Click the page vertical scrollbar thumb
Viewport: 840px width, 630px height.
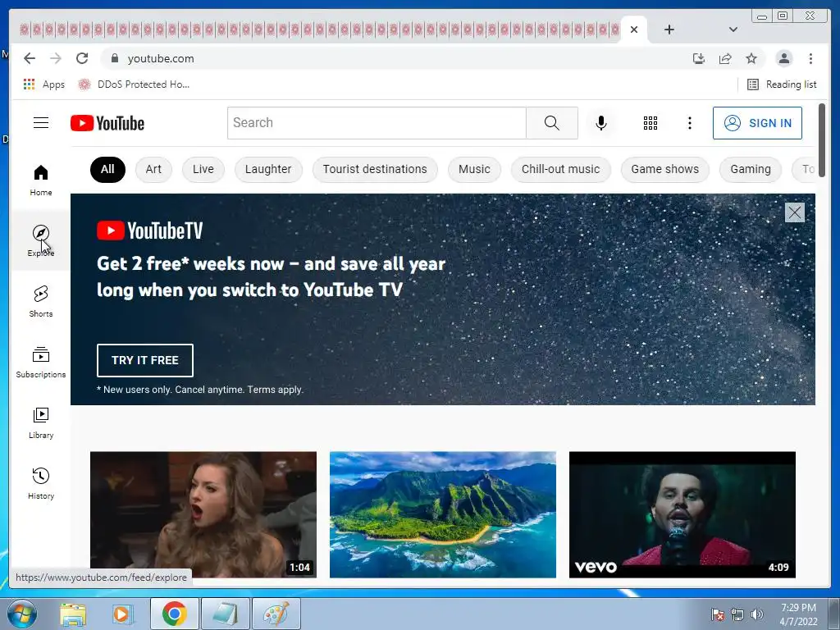point(822,140)
